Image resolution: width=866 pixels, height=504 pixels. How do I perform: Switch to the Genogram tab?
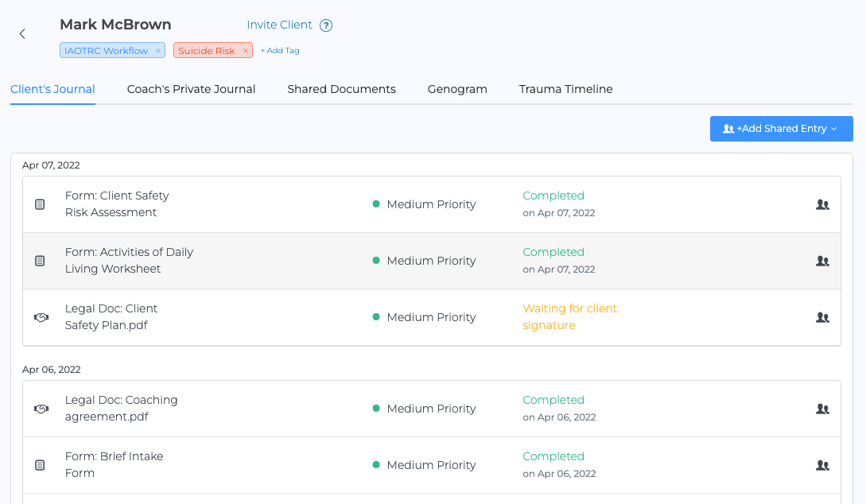point(457,89)
